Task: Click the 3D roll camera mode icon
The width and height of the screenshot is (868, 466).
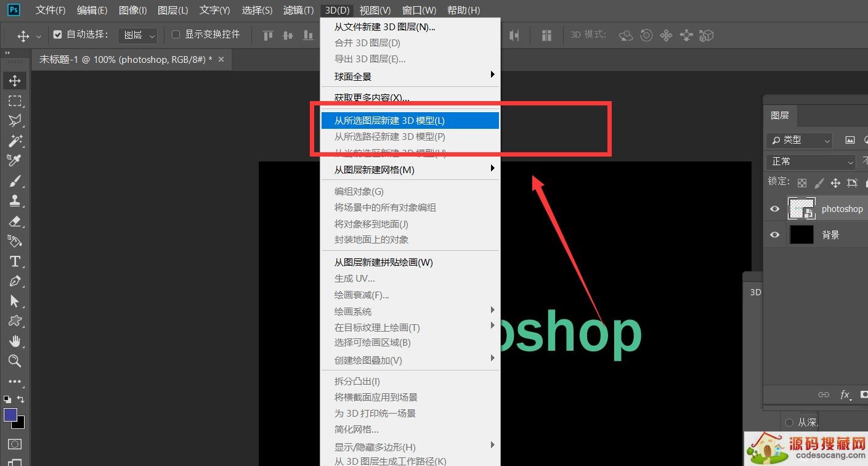Action: tap(646, 35)
